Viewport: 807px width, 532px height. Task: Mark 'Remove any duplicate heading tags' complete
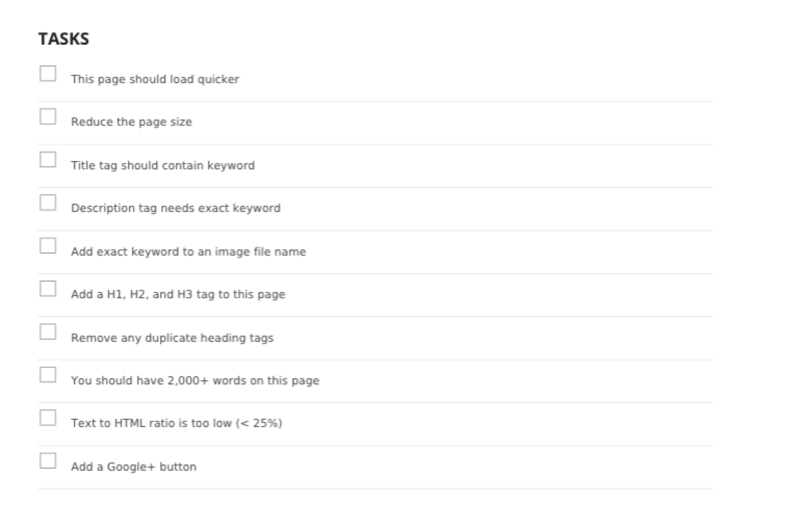(x=48, y=332)
